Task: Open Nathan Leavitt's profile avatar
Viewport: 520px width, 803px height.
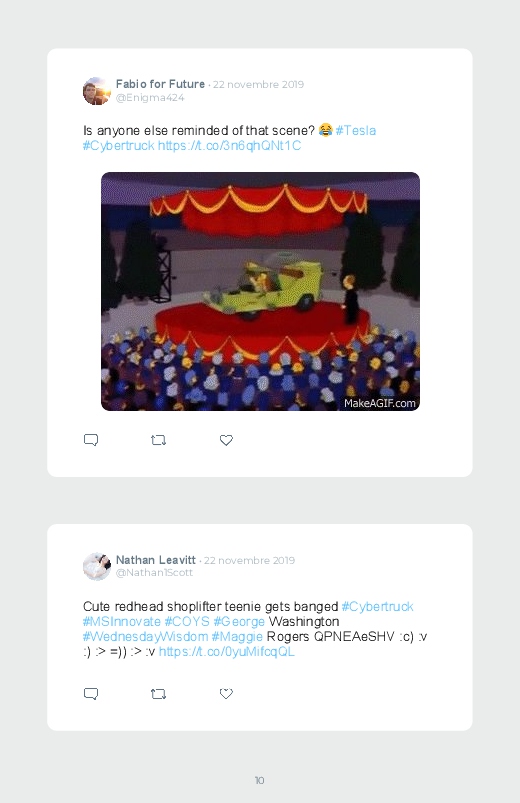Action: point(97,566)
